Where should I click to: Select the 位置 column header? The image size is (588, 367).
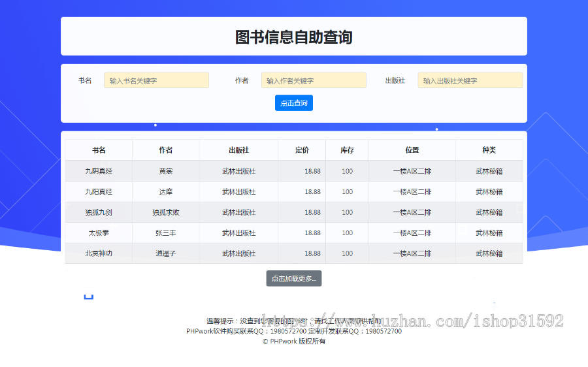coord(412,150)
